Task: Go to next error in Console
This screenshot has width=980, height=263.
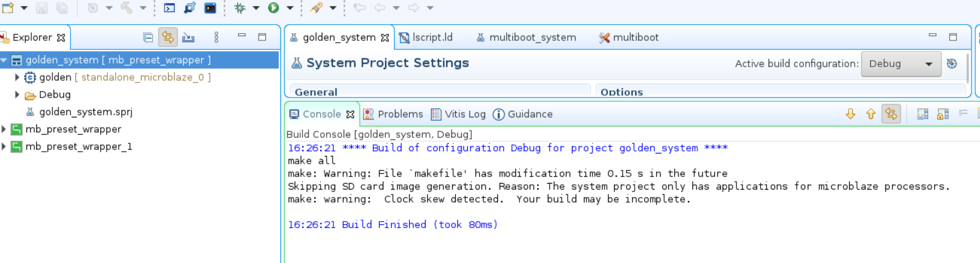Action: 850,114
